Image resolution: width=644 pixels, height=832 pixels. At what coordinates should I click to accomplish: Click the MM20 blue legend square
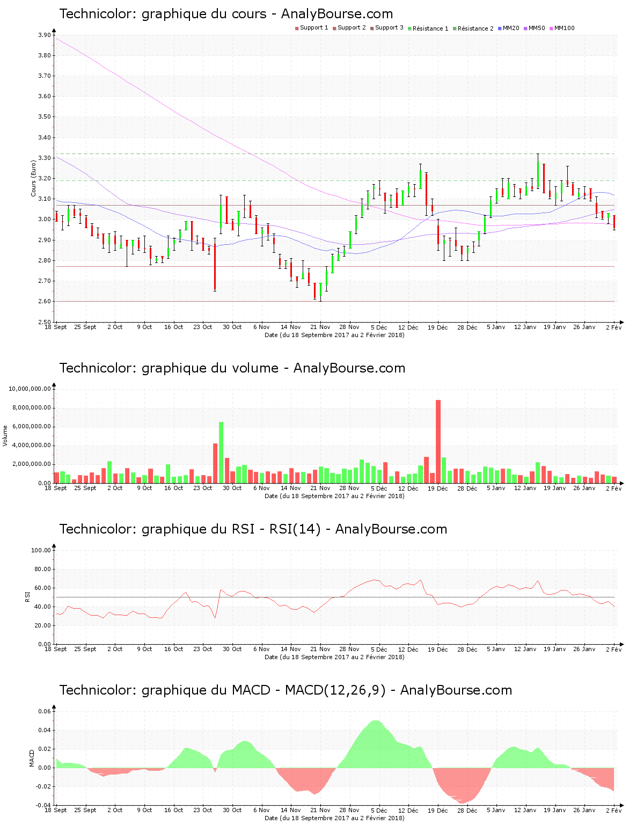point(500,28)
